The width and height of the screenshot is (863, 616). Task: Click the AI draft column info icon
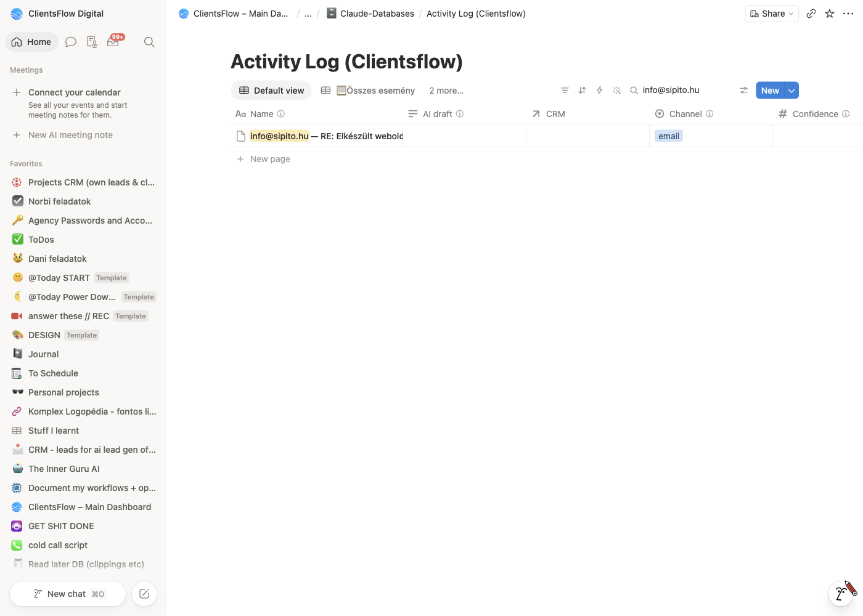pyautogui.click(x=460, y=114)
